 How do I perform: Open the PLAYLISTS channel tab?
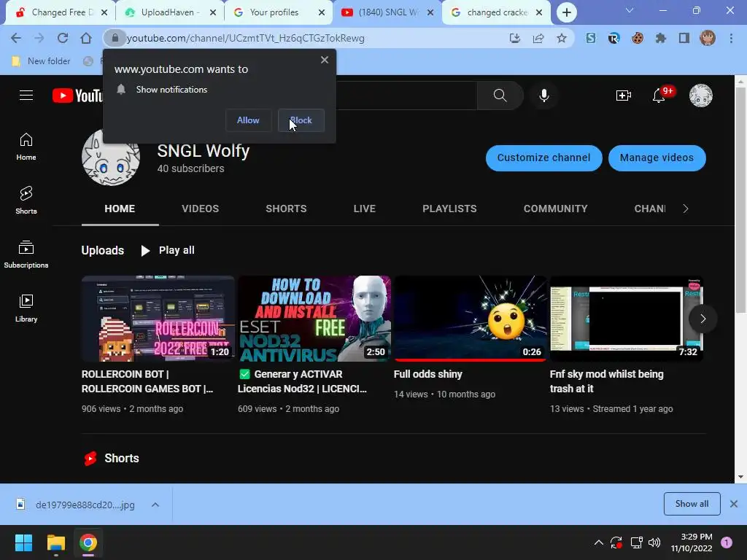(449, 209)
